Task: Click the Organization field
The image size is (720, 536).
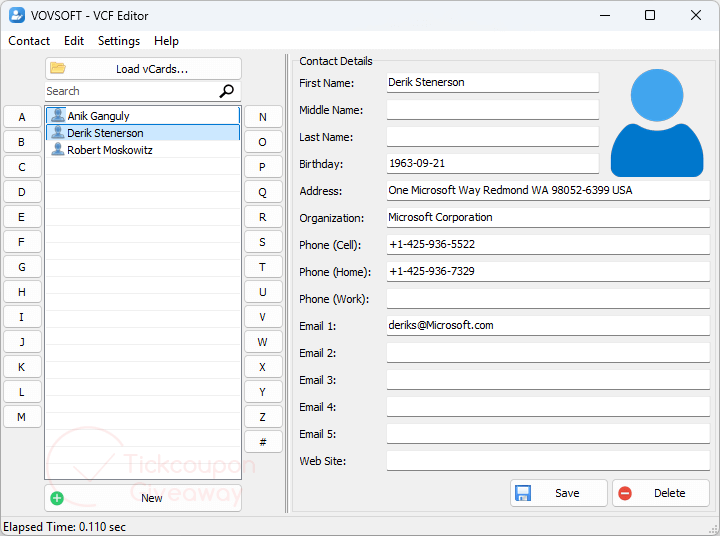Action: [x=548, y=218]
